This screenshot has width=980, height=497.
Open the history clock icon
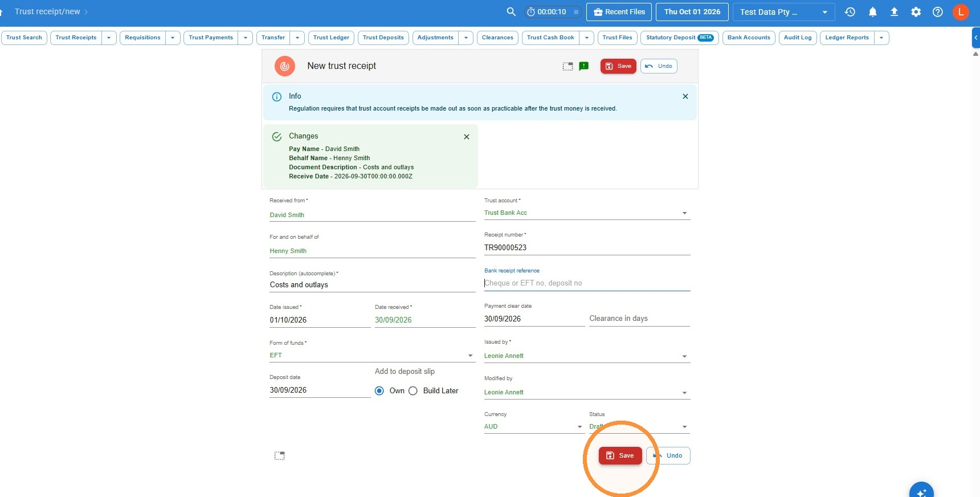click(x=850, y=11)
